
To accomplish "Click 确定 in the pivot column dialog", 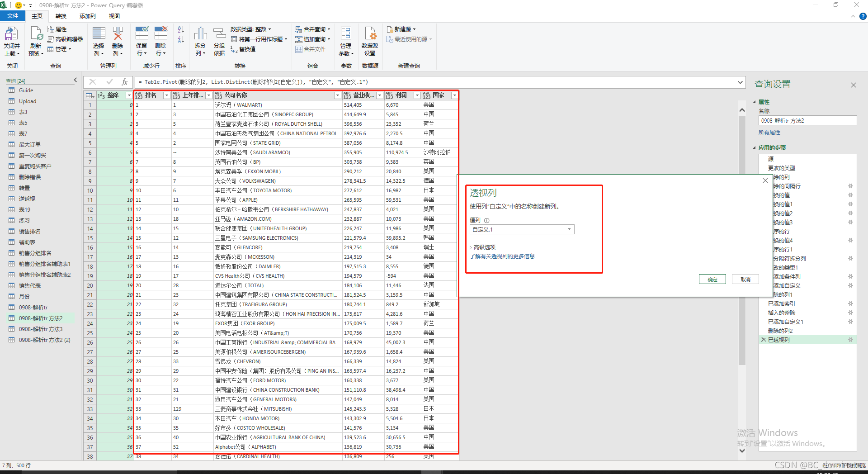I will pyautogui.click(x=712, y=280).
